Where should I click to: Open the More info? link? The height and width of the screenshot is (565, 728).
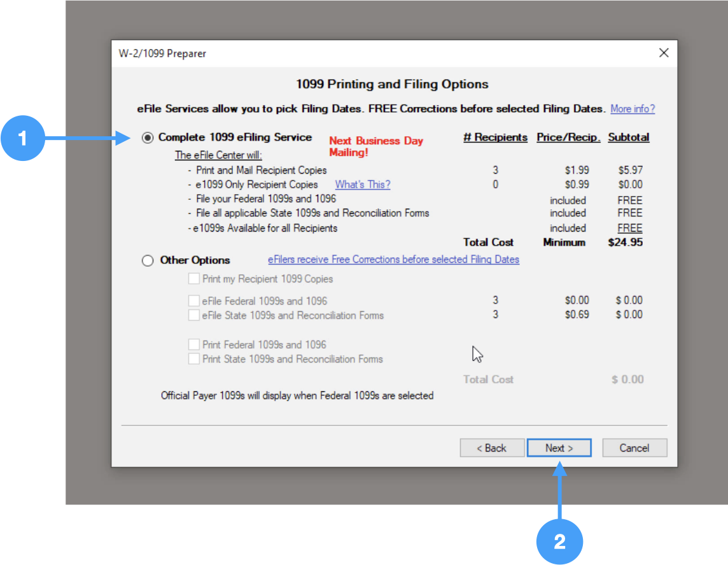coord(632,109)
